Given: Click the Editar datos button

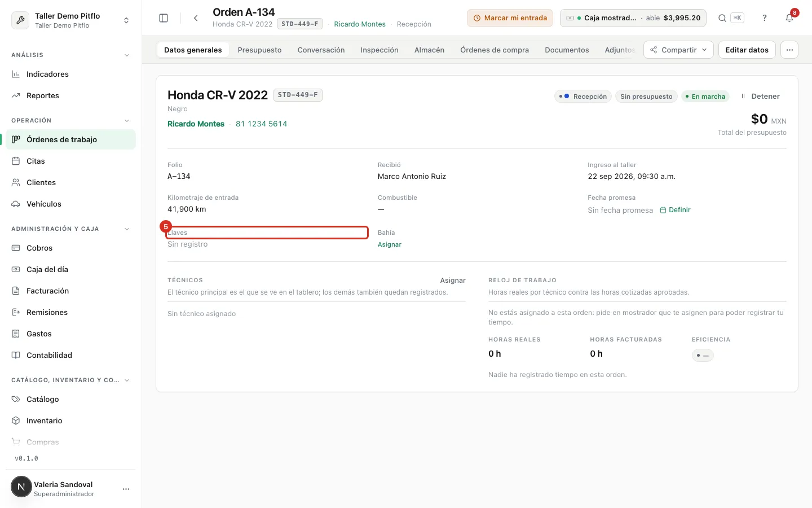Looking at the screenshot, I should click(x=747, y=50).
